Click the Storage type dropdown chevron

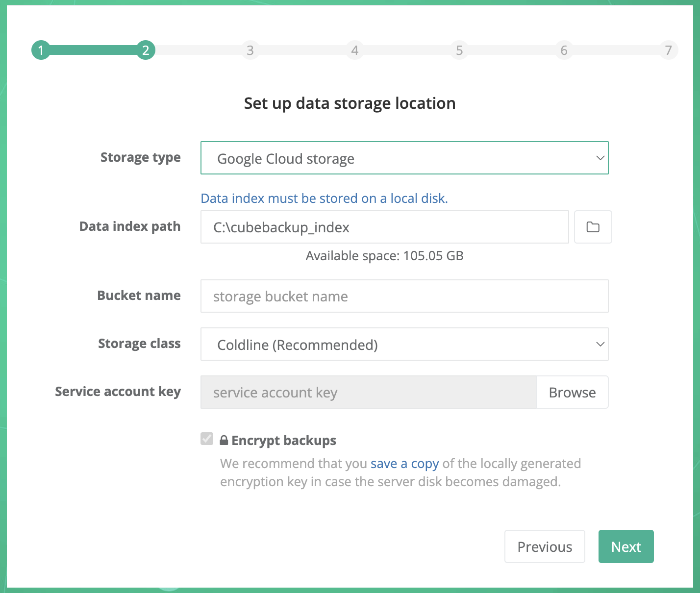(x=600, y=158)
